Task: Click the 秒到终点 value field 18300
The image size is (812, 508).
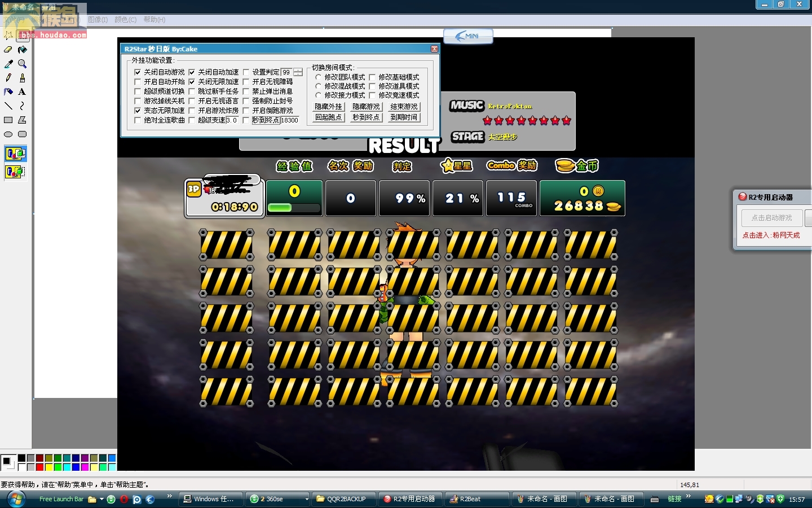Action: [x=290, y=120]
